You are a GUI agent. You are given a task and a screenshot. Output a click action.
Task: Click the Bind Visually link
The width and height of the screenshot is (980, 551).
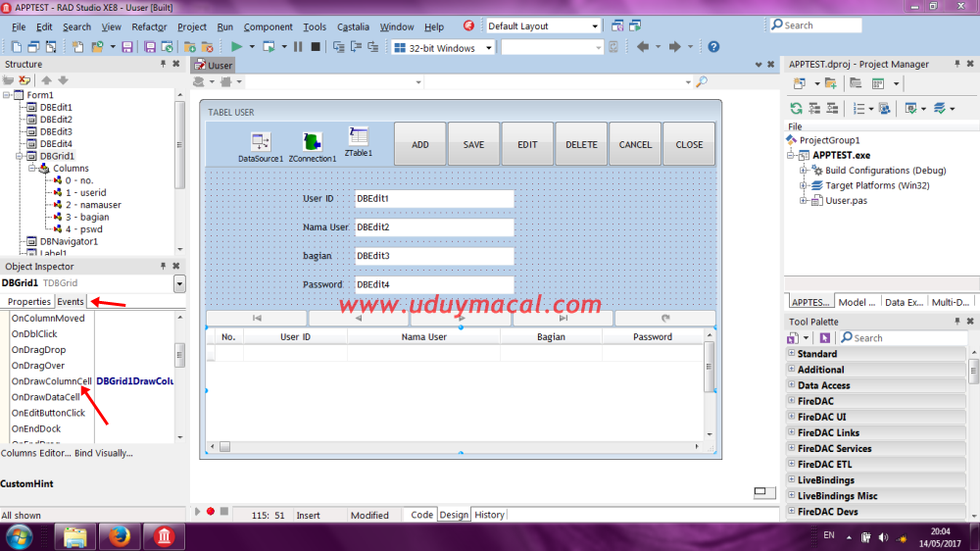click(104, 453)
